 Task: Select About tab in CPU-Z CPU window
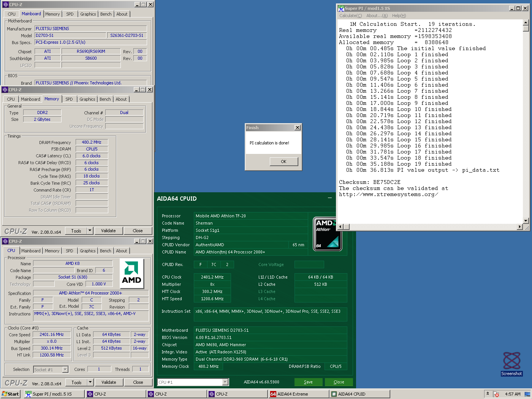(122, 251)
